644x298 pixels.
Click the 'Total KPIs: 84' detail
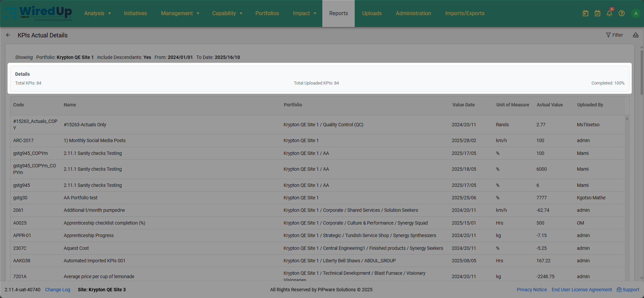28,83
